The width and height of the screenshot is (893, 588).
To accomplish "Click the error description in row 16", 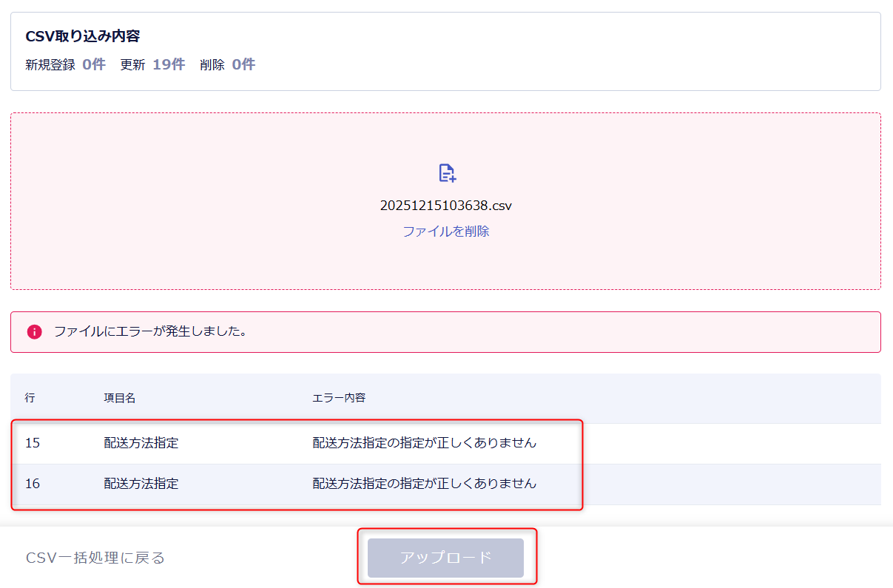I will [424, 484].
